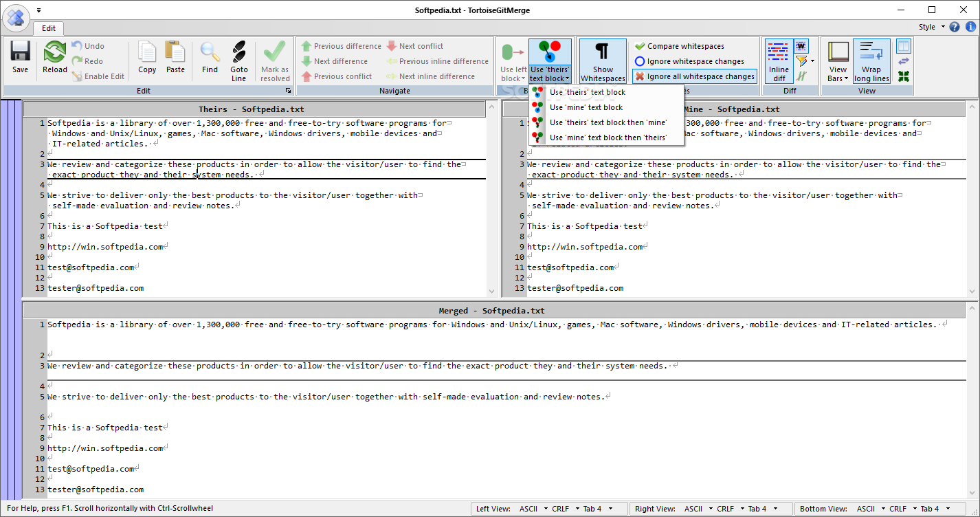Click 'tester@softpedia.com' in the Mine pane
This screenshot has width=980, height=517.
pyautogui.click(x=575, y=288)
